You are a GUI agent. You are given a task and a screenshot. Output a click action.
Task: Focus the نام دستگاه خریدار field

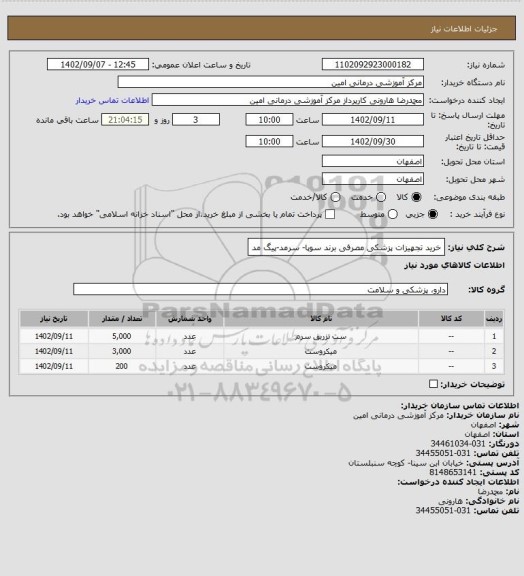270,82
